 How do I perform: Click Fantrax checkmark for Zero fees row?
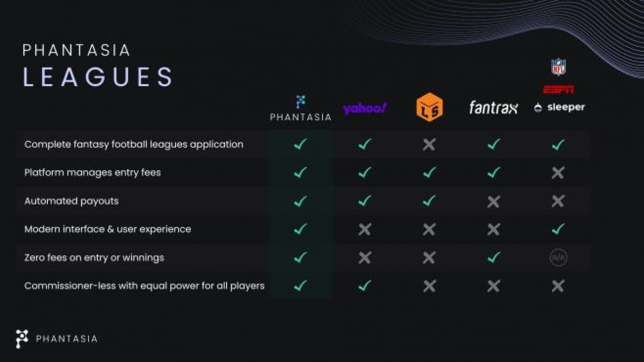point(493,258)
